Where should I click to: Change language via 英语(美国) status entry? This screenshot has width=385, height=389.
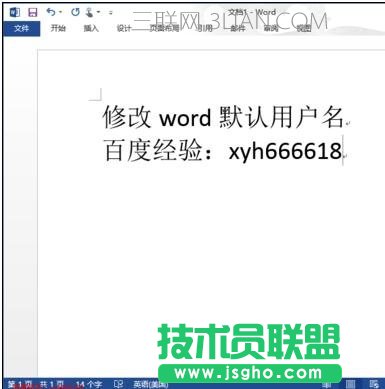tap(151, 385)
